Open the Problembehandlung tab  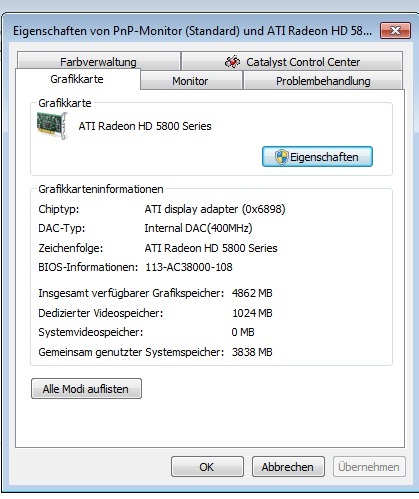coord(323,81)
